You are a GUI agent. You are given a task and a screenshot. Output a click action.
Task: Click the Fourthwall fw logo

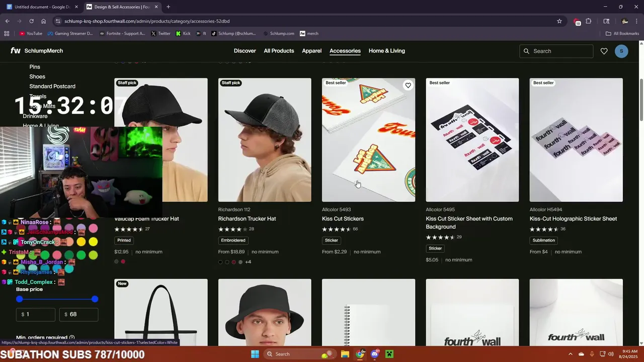pos(16,51)
